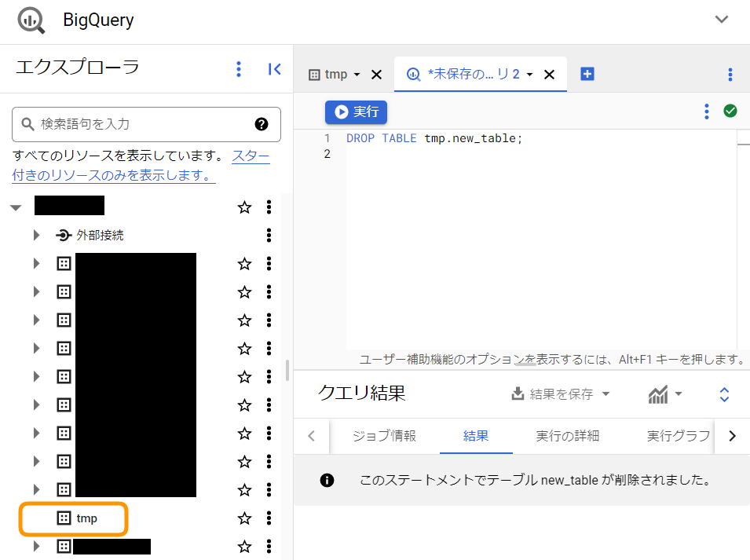Image resolution: width=750 pixels, height=560 pixels.
Task: Click the new_table deleted message text
Action: click(x=535, y=480)
